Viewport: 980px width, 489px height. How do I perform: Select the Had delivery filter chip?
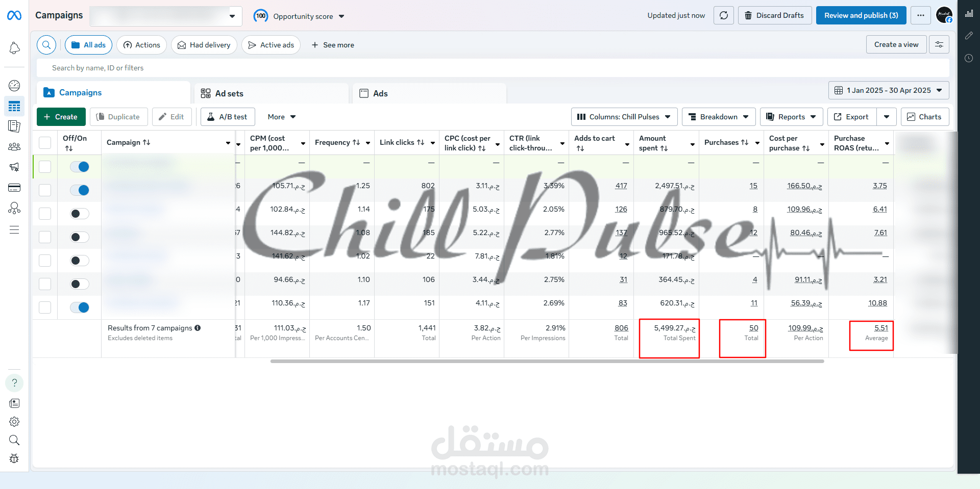click(x=204, y=45)
